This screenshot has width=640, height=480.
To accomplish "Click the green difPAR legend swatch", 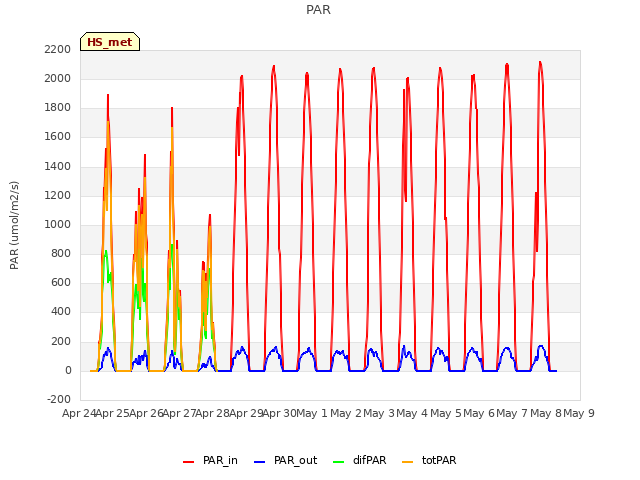I will click(x=339, y=462).
